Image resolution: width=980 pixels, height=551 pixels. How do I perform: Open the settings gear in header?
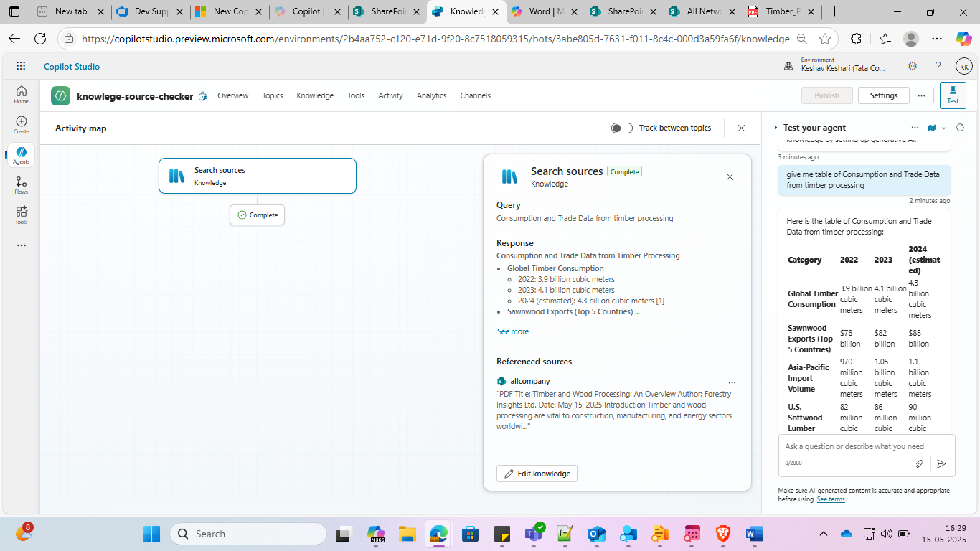pyautogui.click(x=913, y=66)
